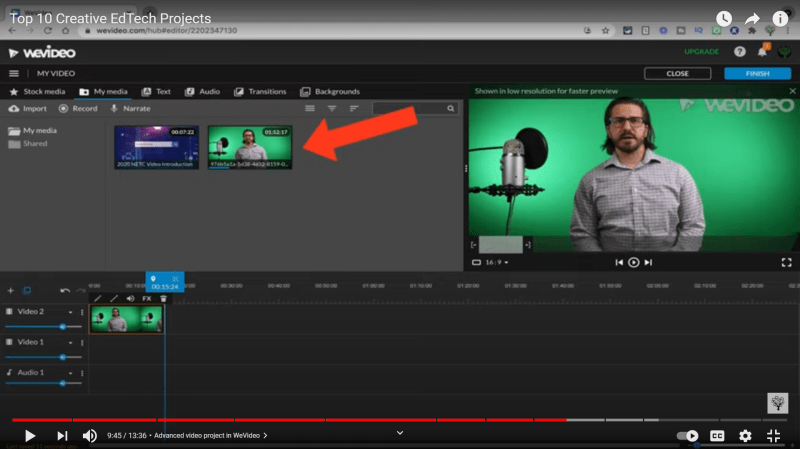This screenshot has height=449, width=800.
Task: Delete the clip using the trash icon
Action: pos(163,298)
